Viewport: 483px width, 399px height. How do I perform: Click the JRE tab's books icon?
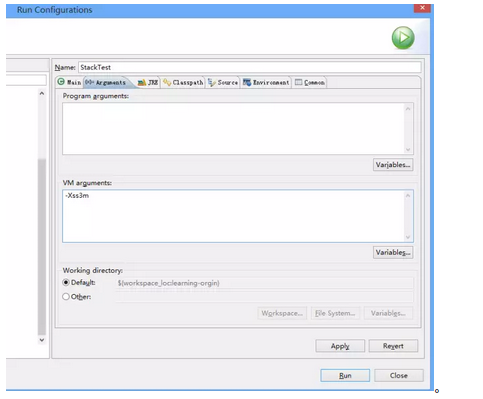click(x=142, y=82)
